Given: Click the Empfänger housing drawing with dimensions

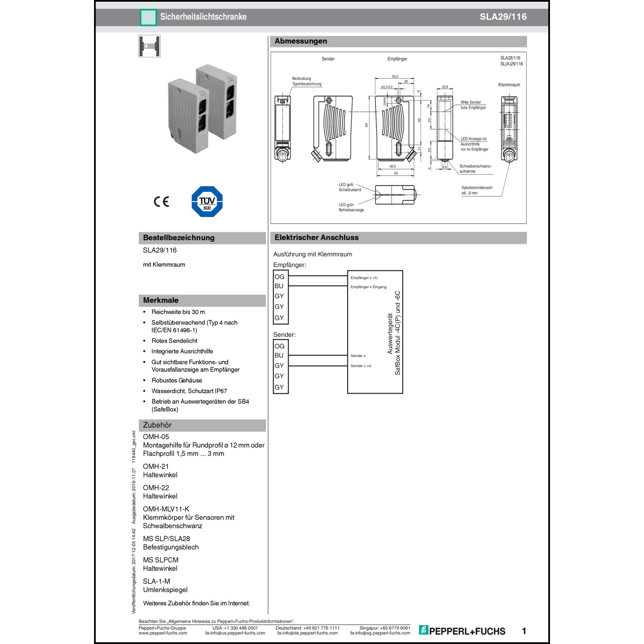Looking at the screenshot, I should 395,129.
